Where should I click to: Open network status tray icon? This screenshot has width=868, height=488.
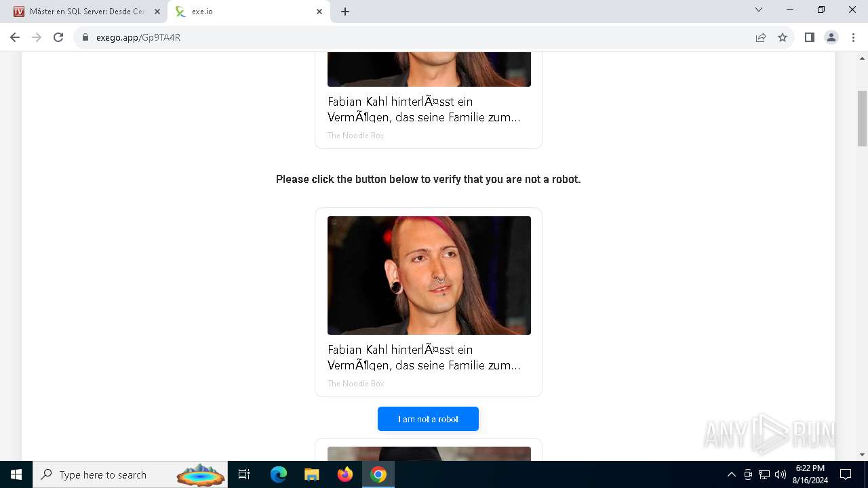click(x=764, y=474)
